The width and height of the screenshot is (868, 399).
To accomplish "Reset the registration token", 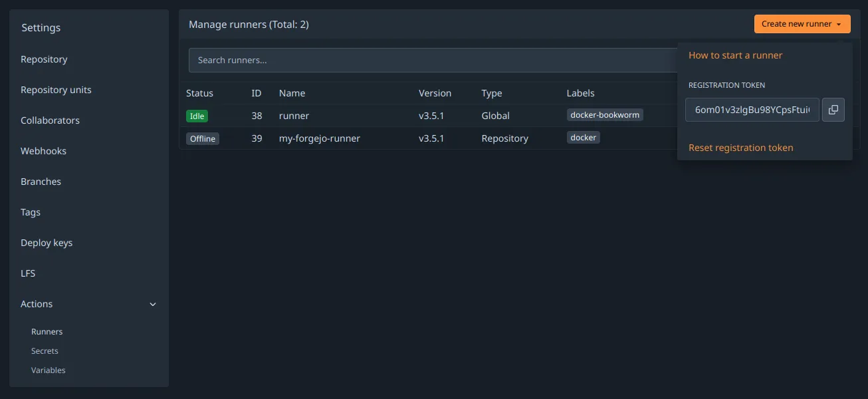I will coord(740,147).
